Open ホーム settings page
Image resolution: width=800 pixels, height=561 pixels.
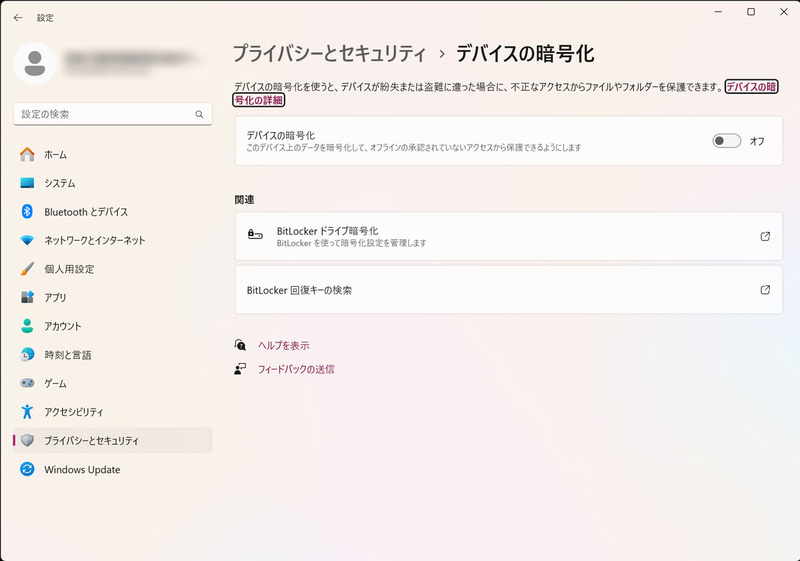point(113,154)
